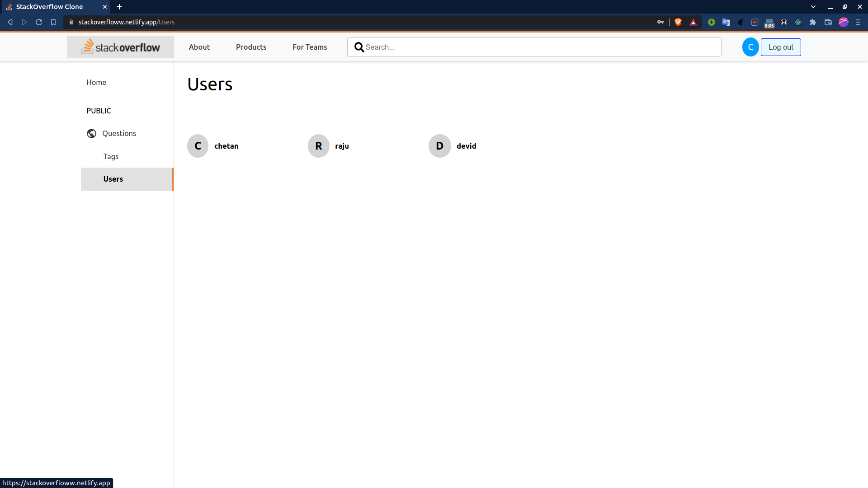Click the saved passwords key icon
Viewport: 868px width, 488px height.
coord(660,22)
